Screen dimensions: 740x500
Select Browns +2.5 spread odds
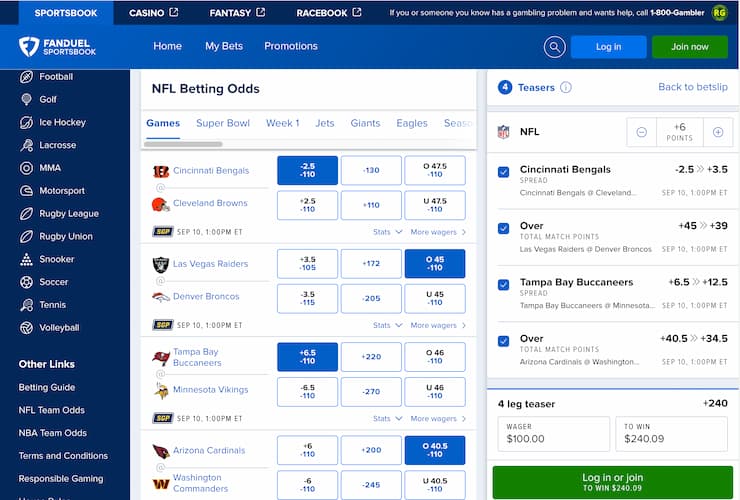tap(307, 205)
